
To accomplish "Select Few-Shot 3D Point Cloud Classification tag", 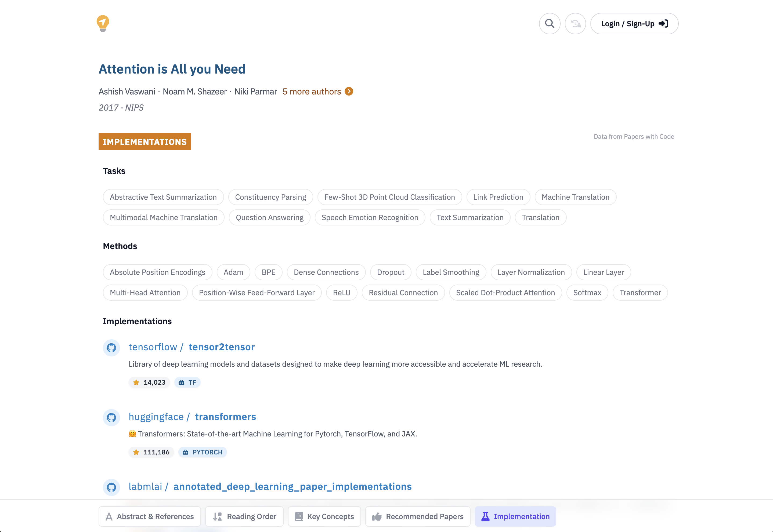I will 389,197.
